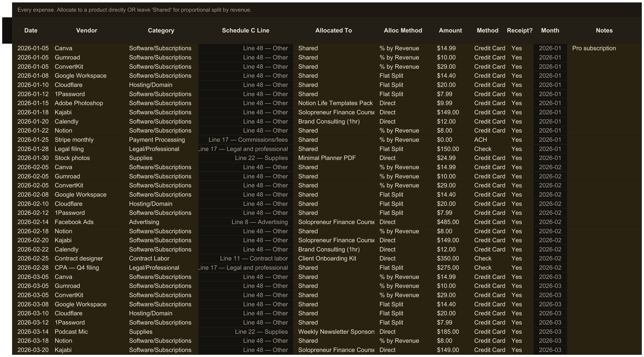The image size is (644, 357).
Task: Select the $24.99 amount cell
Action: (450, 158)
